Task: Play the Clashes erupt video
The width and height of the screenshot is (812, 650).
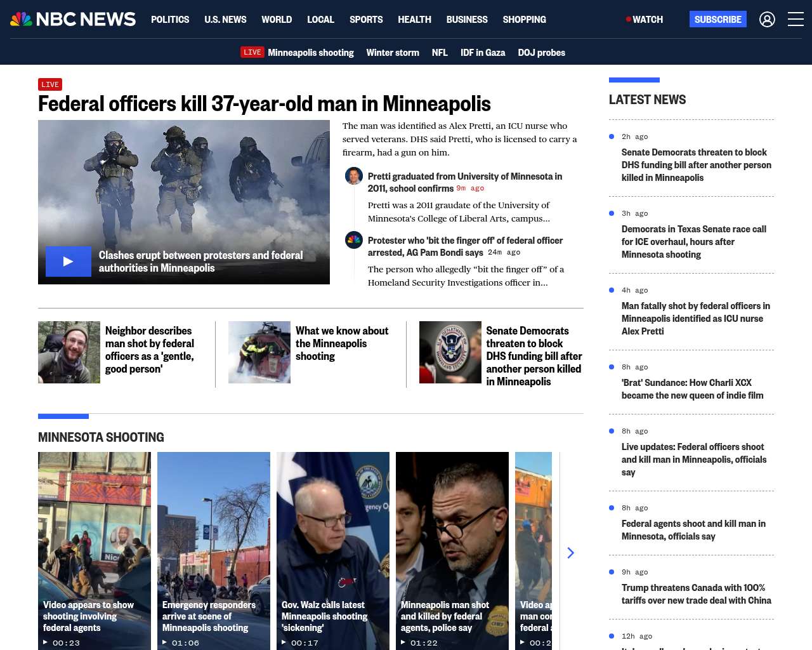Action: pyautogui.click(x=69, y=262)
